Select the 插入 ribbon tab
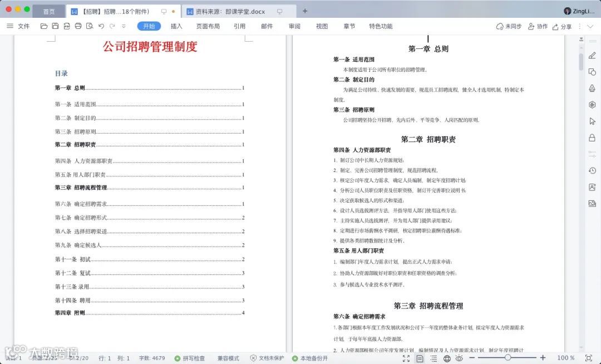Viewport: 601px width, 364px height. point(176,26)
